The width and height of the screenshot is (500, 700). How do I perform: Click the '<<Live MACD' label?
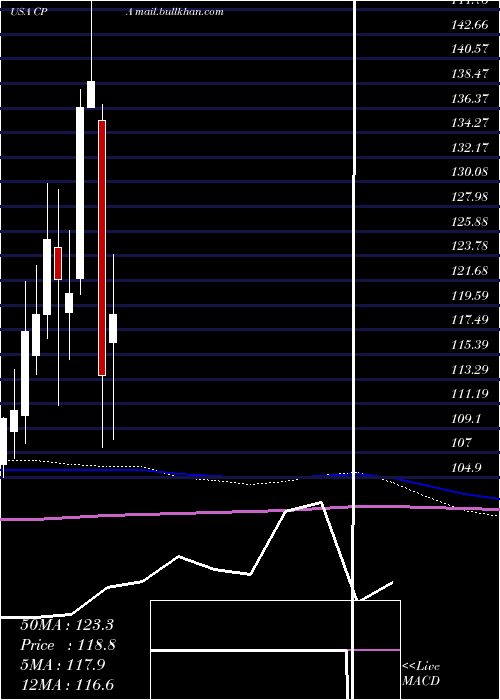[x=421, y=673]
